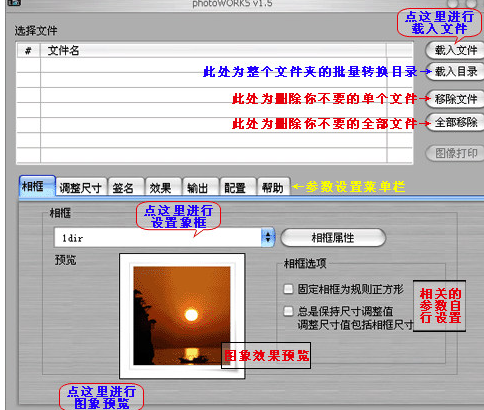Click the app icon in title bar

[x=14, y=3]
